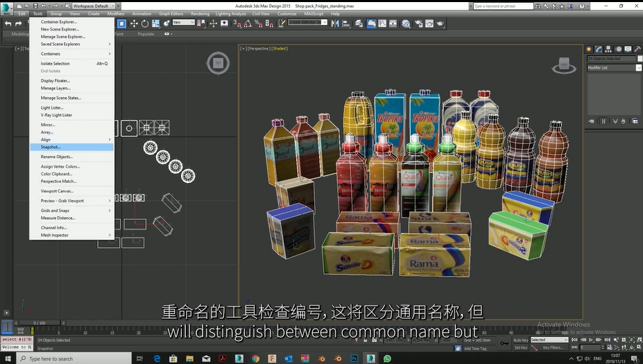Image resolution: width=643 pixels, height=364 pixels.
Task: Choose Snapshot... from the Tools menu
Action: tap(71, 147)
